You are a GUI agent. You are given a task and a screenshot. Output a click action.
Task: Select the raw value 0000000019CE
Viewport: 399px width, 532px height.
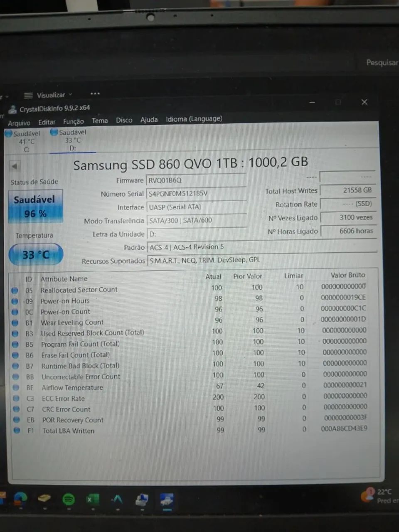pos(343,297)
